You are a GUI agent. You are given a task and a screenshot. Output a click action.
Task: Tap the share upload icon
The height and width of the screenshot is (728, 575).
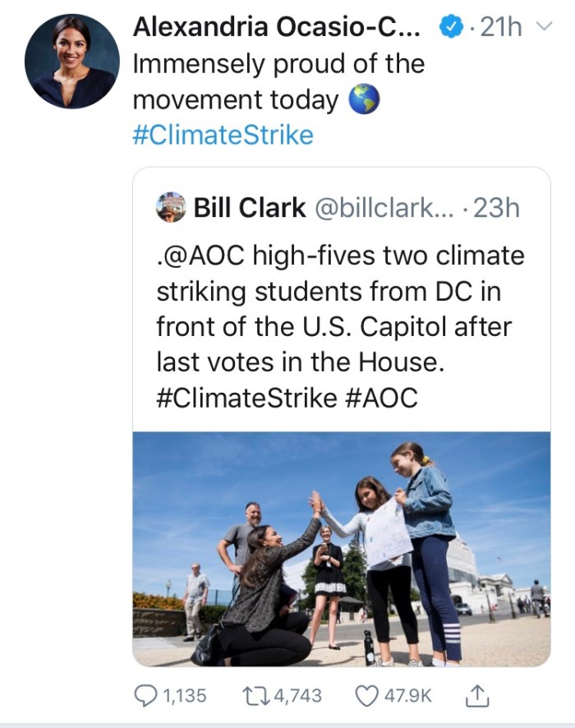click(x=476, y=694)
